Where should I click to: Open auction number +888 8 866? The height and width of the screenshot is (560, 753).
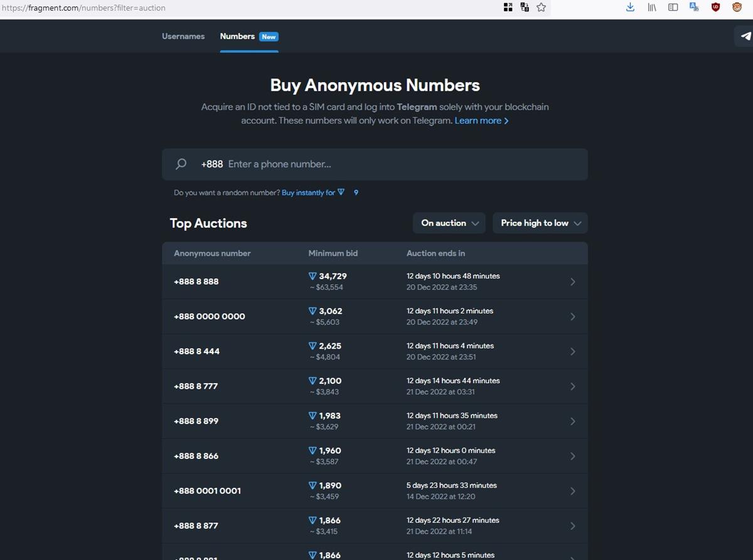(196, 456)
